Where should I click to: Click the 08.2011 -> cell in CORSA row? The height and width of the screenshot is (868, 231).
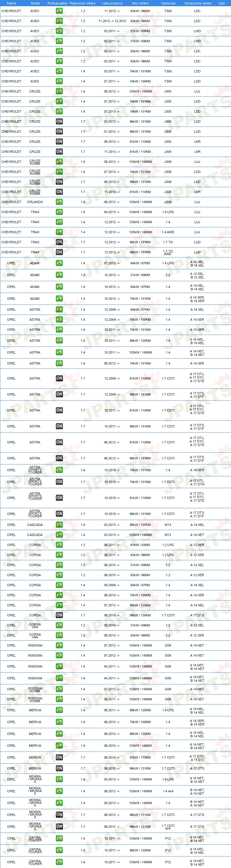click(112, 555)
